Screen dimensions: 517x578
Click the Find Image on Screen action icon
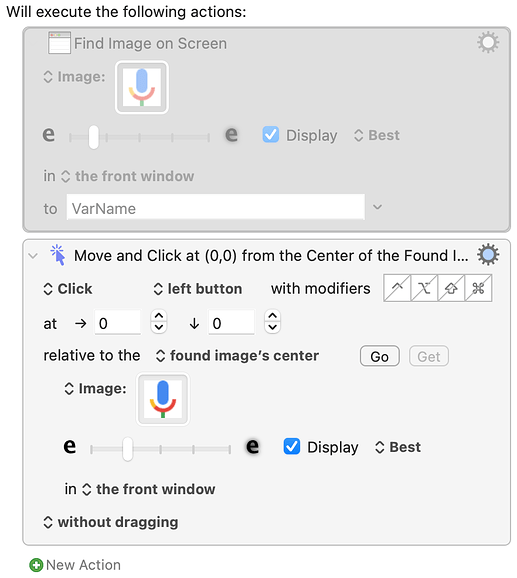[x=59, y=43]
